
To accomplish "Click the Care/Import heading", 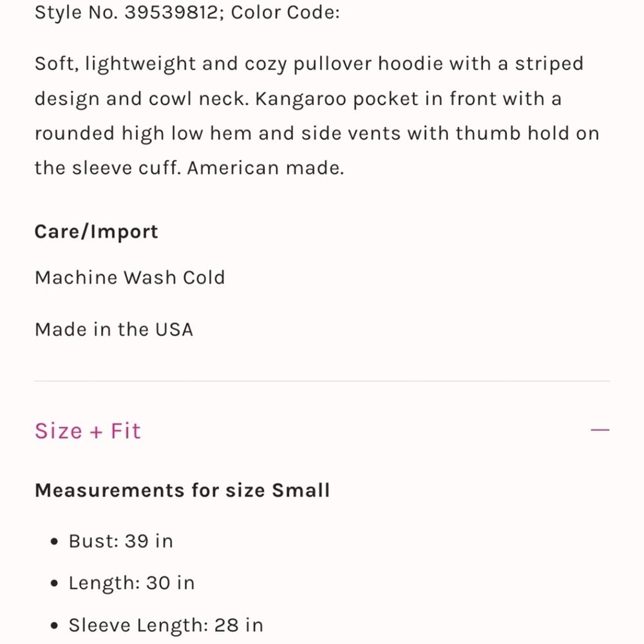I will 96,232.
